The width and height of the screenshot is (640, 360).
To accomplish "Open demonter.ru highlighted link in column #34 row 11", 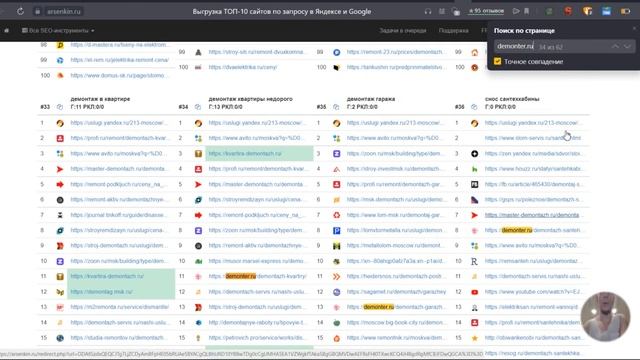I will coord(258,276).
